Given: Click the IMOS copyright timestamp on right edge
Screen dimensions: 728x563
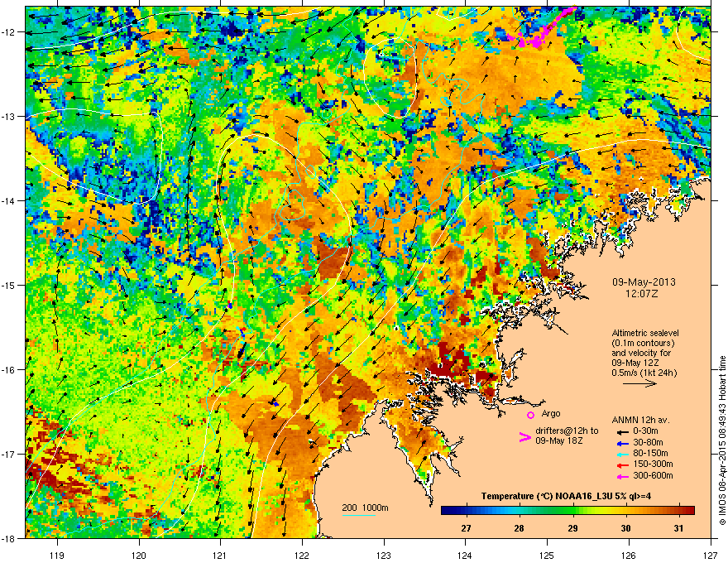Looking at the screenshot, I should [x=722, y=440].
